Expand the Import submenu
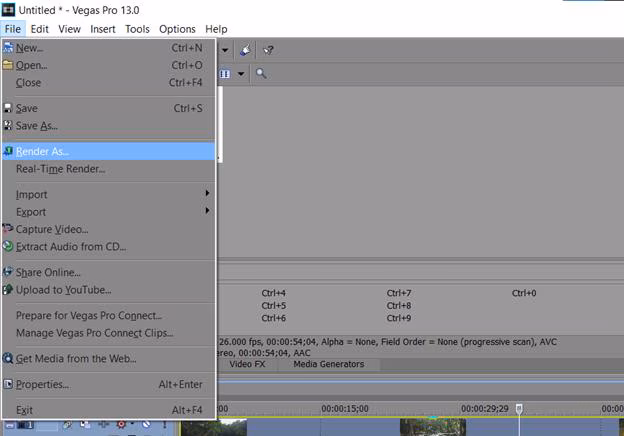Image resolution: width=624 pixels, height=436 pixels. [108, 195]
